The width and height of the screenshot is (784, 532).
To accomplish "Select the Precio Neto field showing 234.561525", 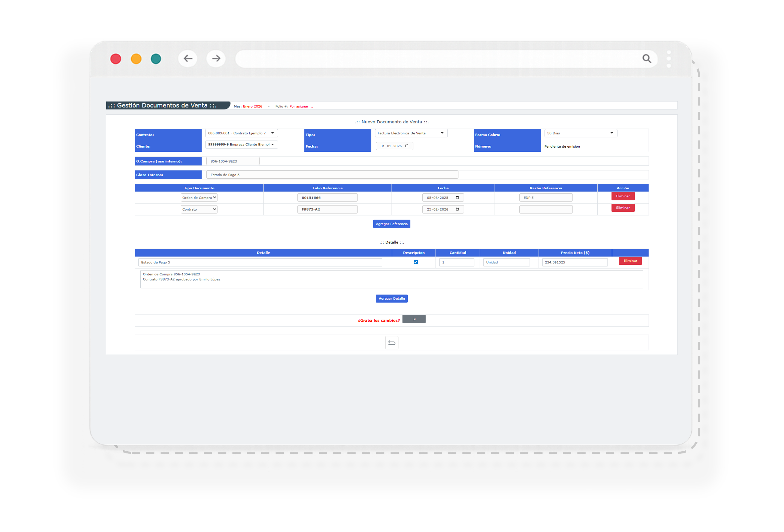I will [575, 262].
